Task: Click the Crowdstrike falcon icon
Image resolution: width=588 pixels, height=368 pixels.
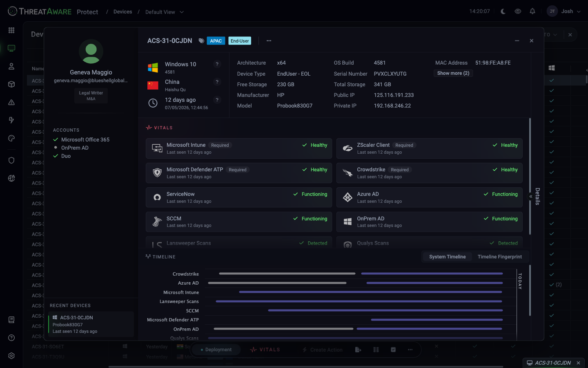Action: 347,173
